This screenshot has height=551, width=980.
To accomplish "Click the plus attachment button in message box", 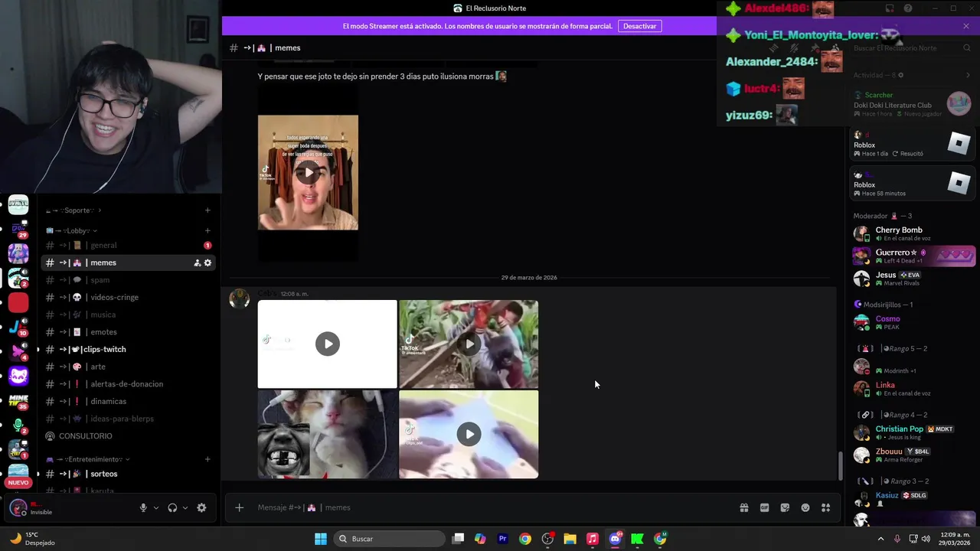I will click(239, 507).
